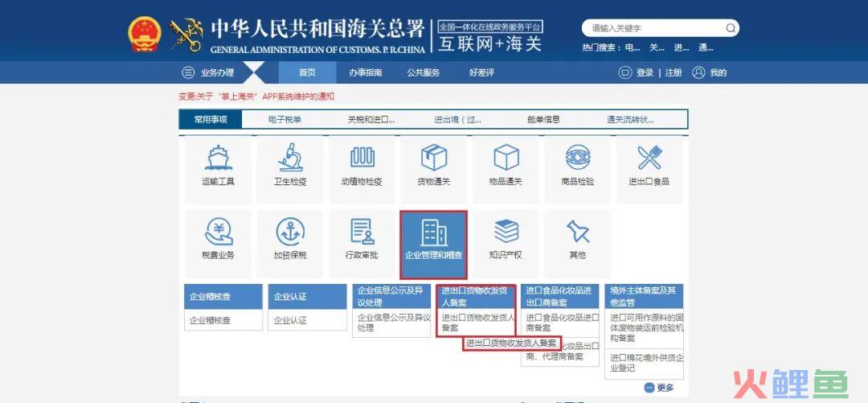Click the 业务办理 menu list icon

click(188, 72)
